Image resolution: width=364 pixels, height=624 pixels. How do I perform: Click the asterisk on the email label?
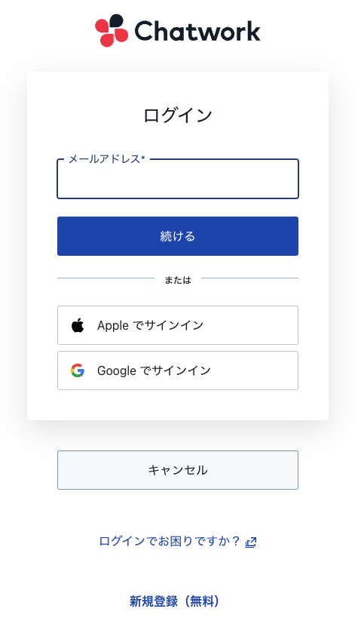143,158
